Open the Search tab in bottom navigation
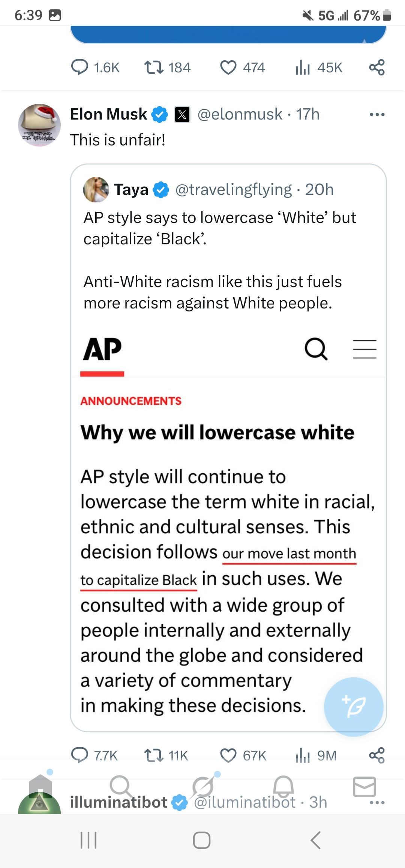 click(121, 786)
